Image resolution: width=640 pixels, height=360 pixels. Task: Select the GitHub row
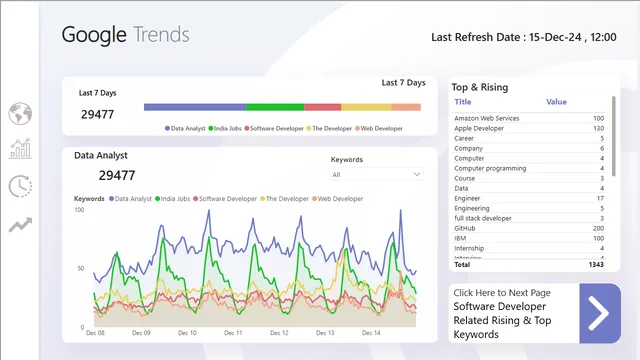coord(529,228)
